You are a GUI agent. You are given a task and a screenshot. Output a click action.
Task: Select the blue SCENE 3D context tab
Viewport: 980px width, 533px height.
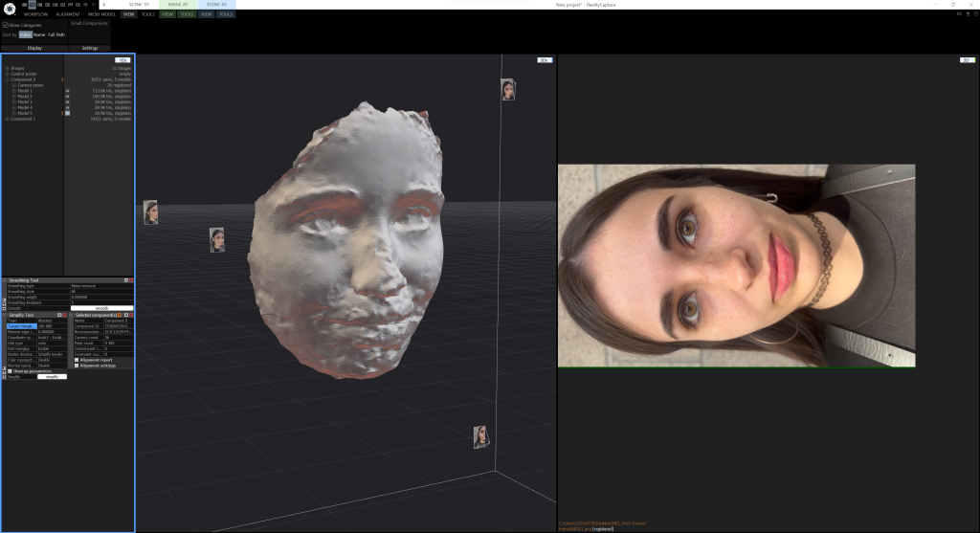[x=216, y=5]
